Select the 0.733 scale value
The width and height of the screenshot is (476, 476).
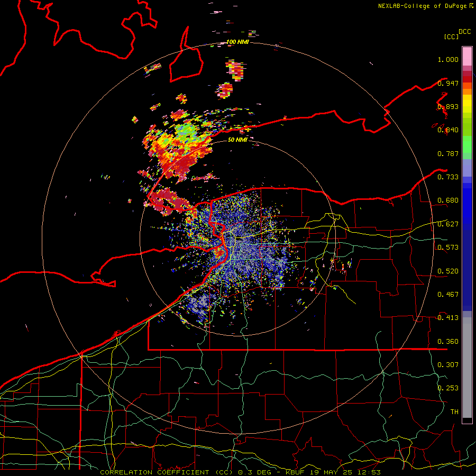point(448,177)
